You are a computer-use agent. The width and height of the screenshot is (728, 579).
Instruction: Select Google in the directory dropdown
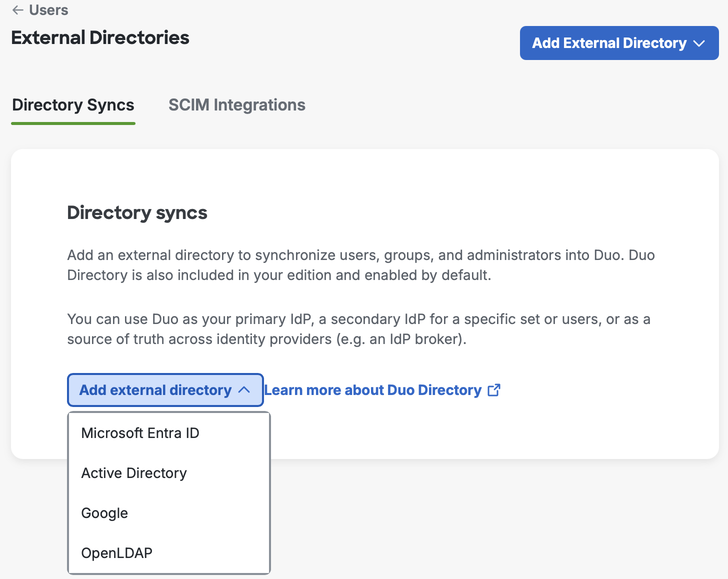[104, 512]
